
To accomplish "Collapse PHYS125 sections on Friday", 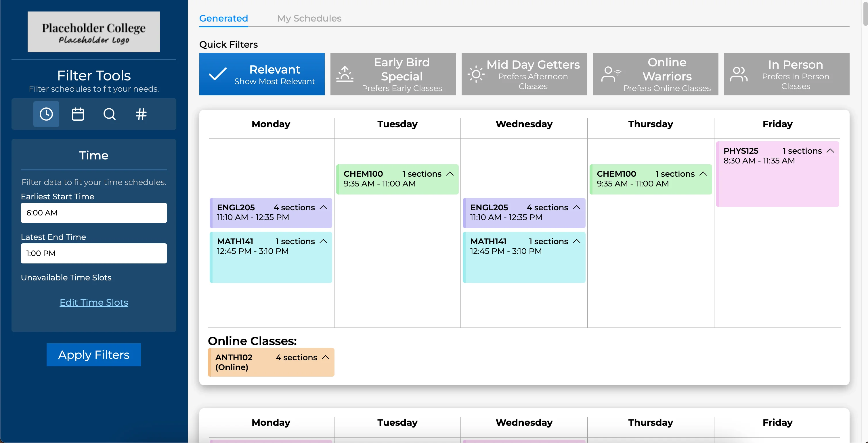I will coord(830,151).
